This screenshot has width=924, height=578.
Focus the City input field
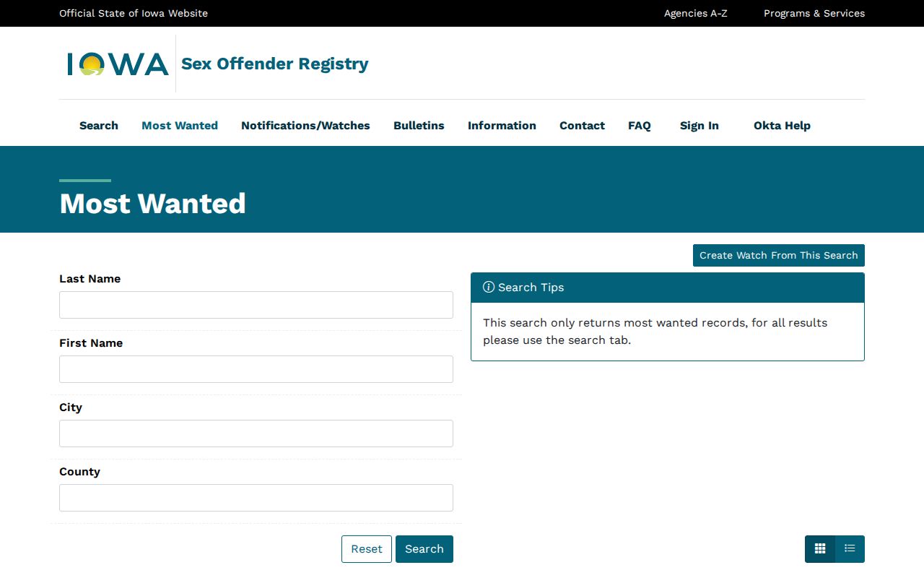click(x=256, y=433)
